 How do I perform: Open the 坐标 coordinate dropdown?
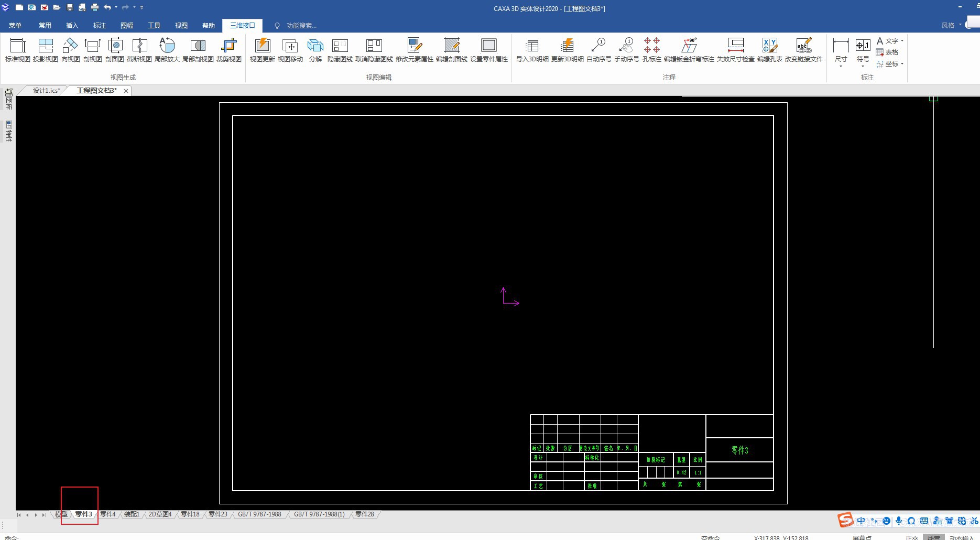coord(902,64)
